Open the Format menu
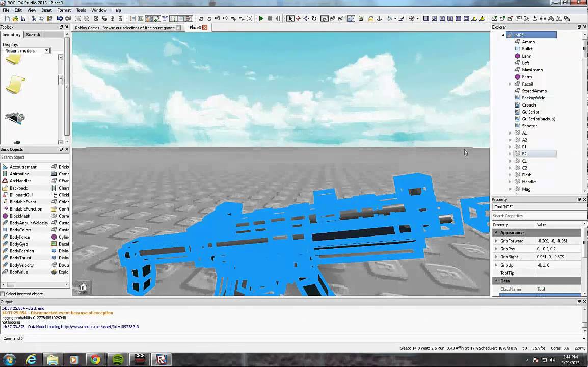The width and height of the screenshot is (588, 367). coord(64,10)
